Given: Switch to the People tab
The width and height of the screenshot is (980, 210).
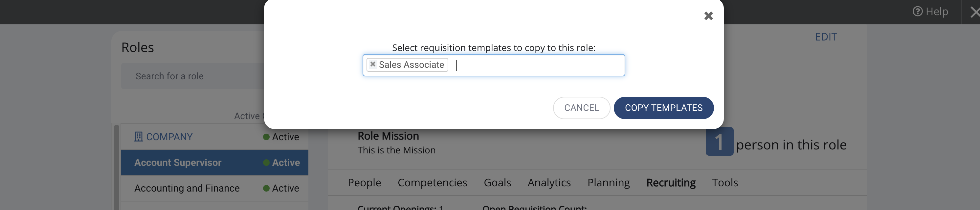Looking at the screenshot, I should (x=364, y=183).
